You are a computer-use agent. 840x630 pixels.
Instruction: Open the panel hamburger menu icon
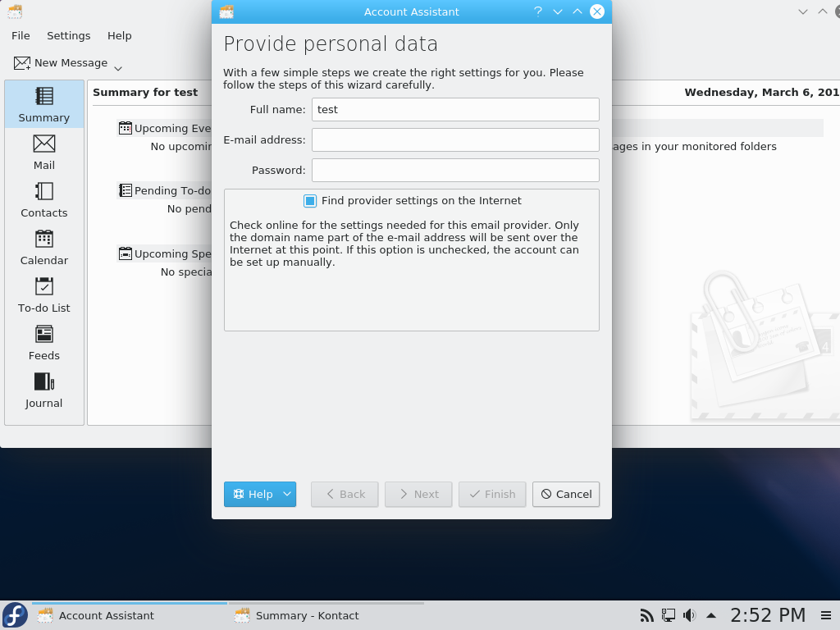[x=826, y=615]
